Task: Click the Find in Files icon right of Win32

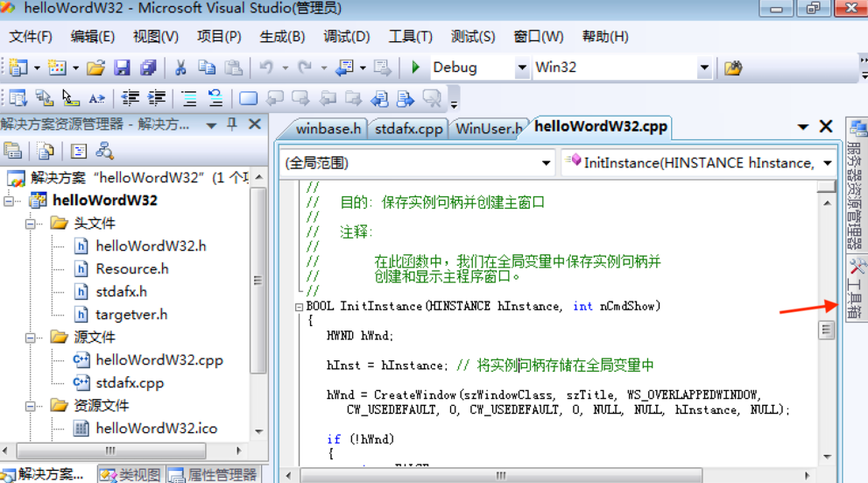Action: click(x=733, y=67)
